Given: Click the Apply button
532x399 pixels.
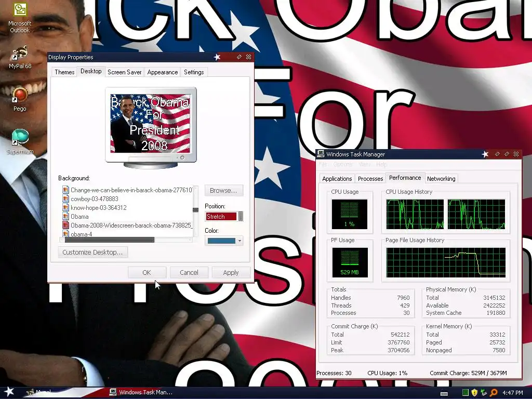Looking at the screenshot, I should [231, 272].
